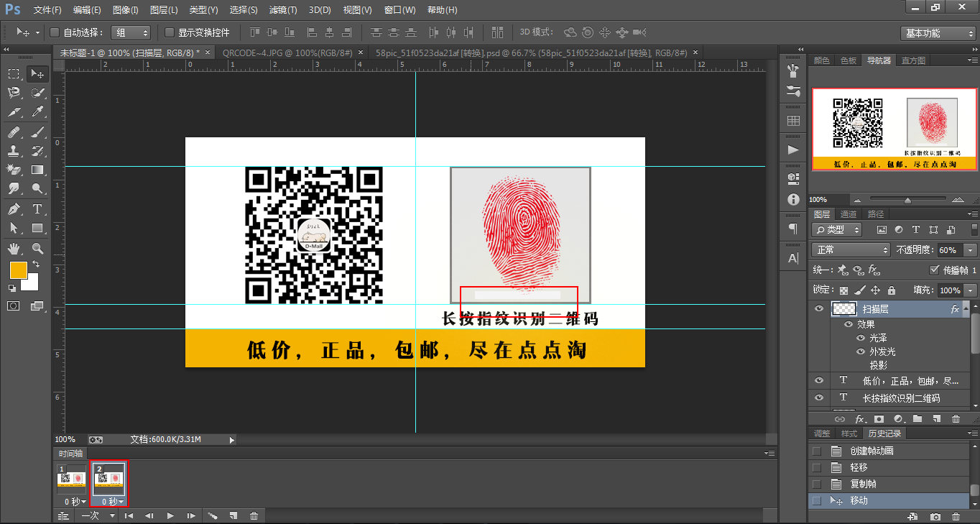Open the Info panel icon

click(793, 199)
